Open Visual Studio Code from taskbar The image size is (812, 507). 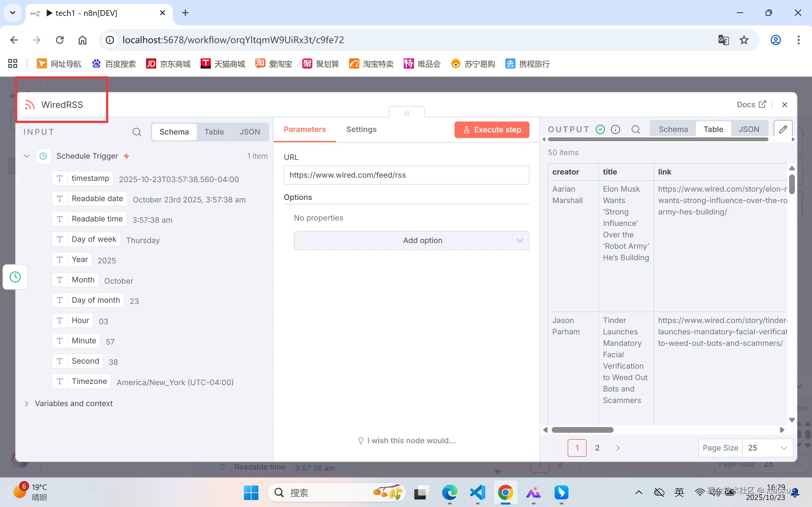pyautogui.click(x=478, y=492)
